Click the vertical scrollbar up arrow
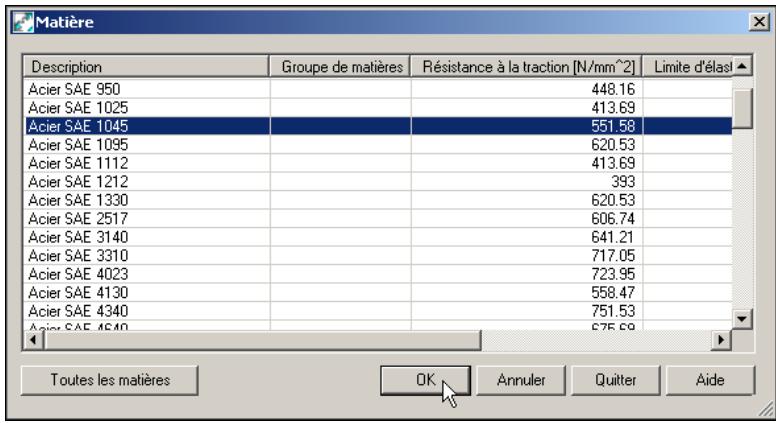Screen dimensions: 776x423 point(742,66)
